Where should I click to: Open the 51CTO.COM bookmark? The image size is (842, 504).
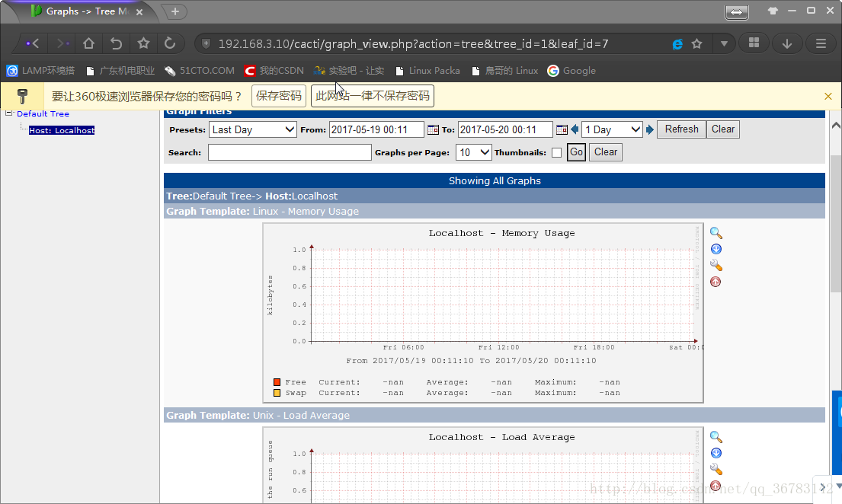click(199, 71)
